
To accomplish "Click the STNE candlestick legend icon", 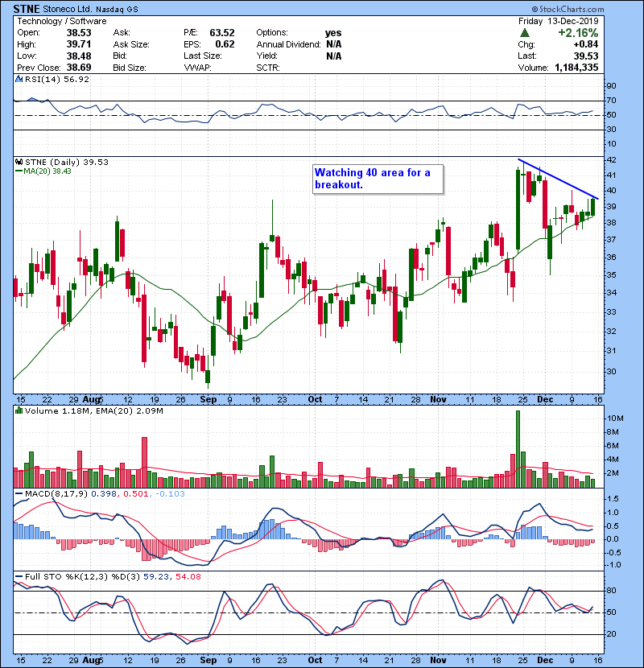I will coord(19,163).
